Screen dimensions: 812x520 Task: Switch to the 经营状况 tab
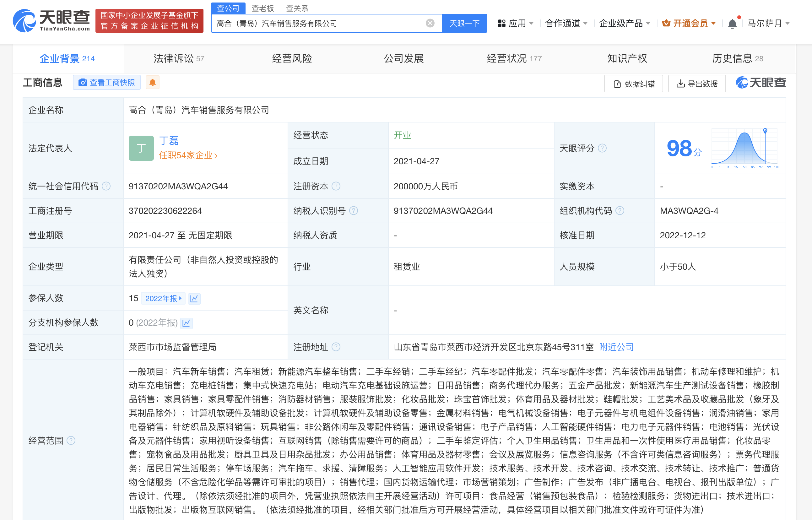[514, 58]
